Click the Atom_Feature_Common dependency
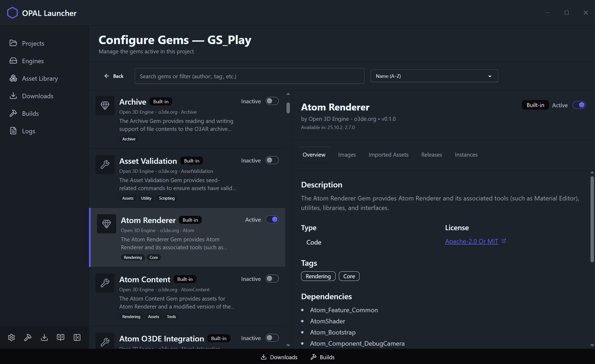Screen dimensions: 595x364 [344, 310]
